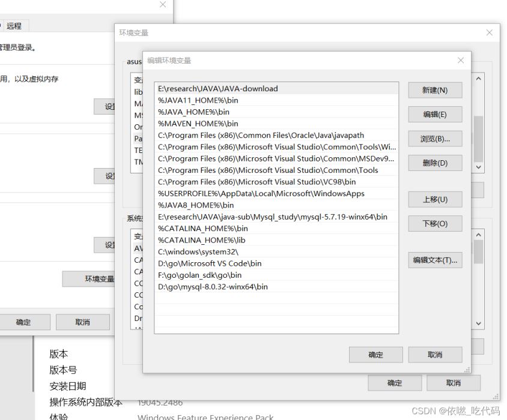Click the 编辑(E) button

pyautogui.click(x=434, y=115)
